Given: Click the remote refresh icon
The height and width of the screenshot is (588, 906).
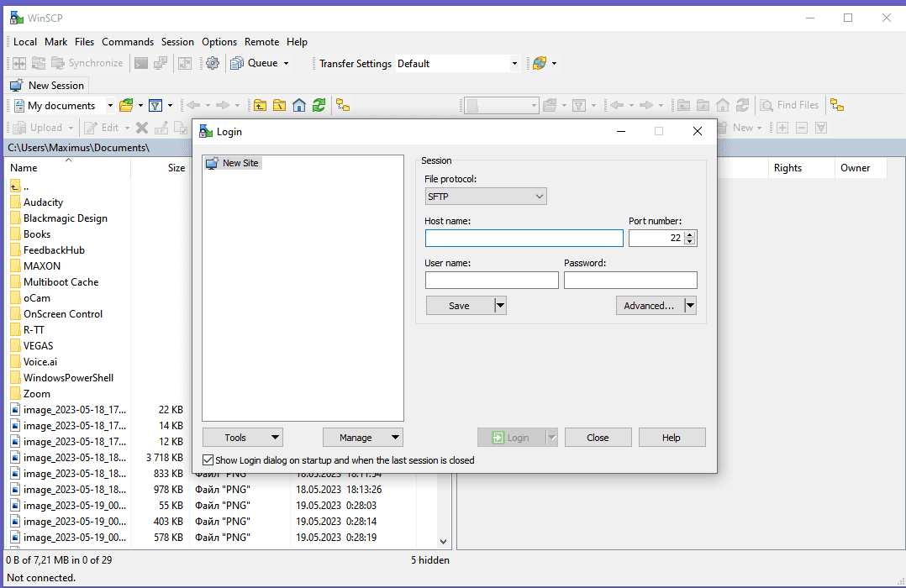Looking at the screenshot, I should click(x=742, y=105).
